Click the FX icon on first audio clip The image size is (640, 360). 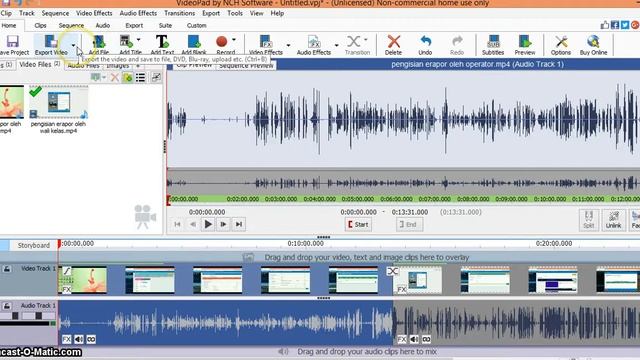point(67,339)
